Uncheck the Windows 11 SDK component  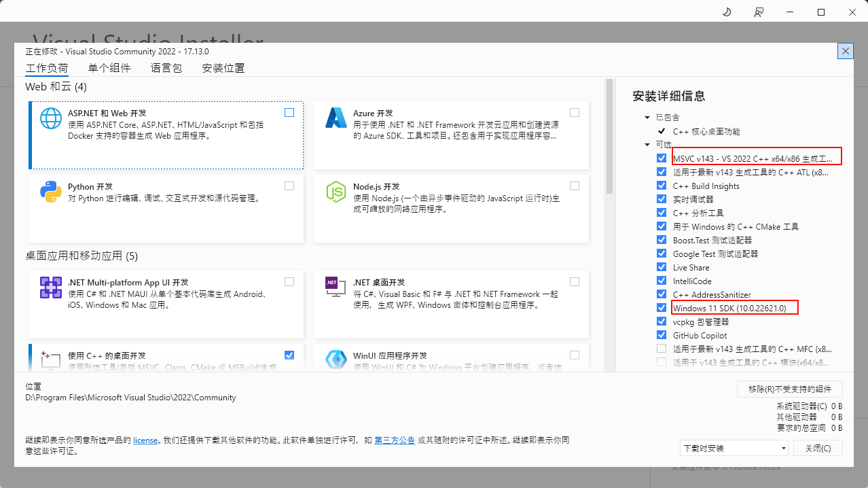(662, 308)
